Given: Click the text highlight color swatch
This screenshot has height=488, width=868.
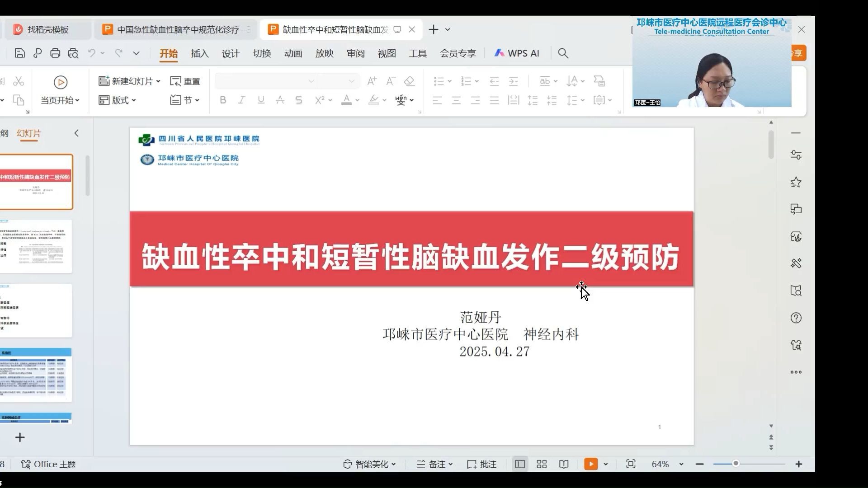Looking at the screenshot, I should point(373,100).
